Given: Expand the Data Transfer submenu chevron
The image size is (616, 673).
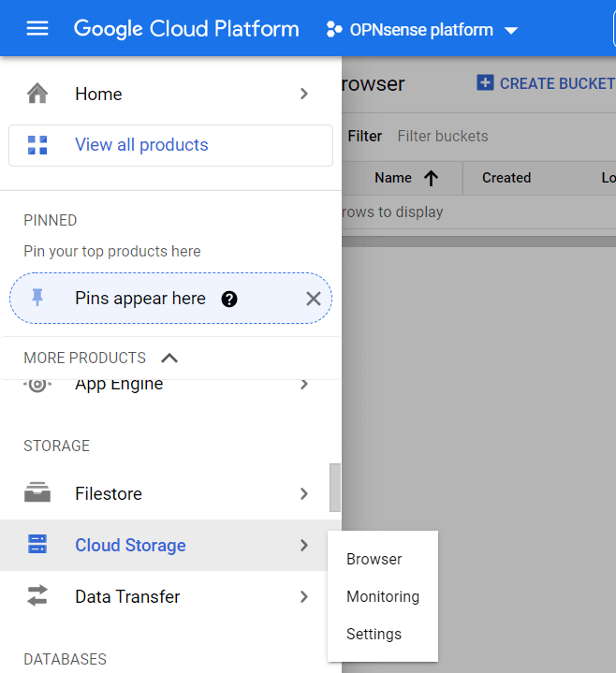Looking at the screenshot, I should [304, 596].
